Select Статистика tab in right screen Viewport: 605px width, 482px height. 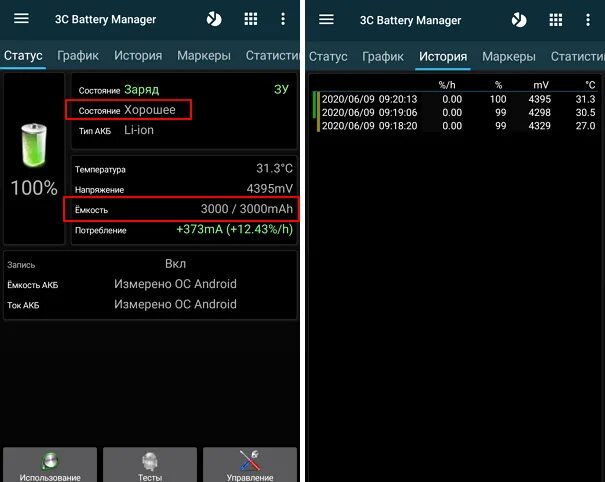point(578,57)
